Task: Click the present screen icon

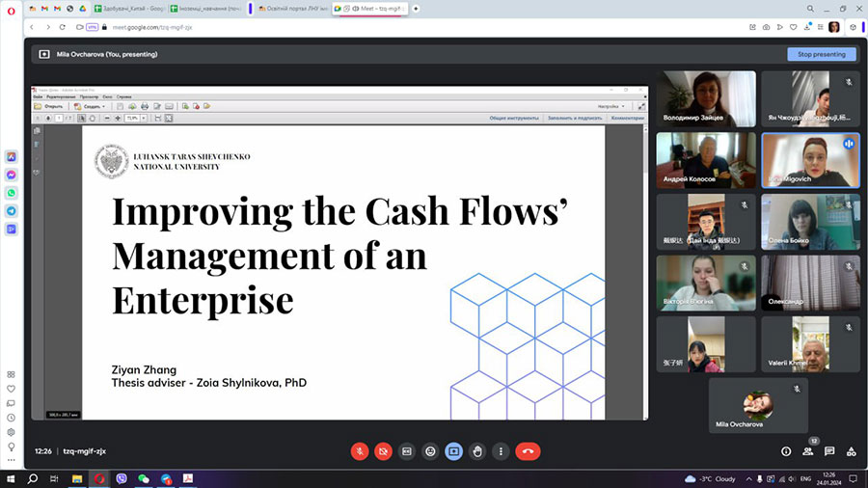Action: 453,450
